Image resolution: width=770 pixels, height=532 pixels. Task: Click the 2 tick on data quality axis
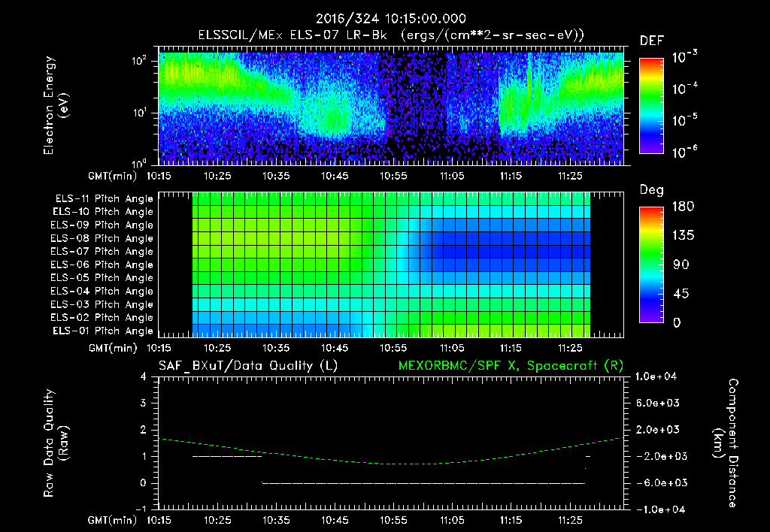[144, 429]
